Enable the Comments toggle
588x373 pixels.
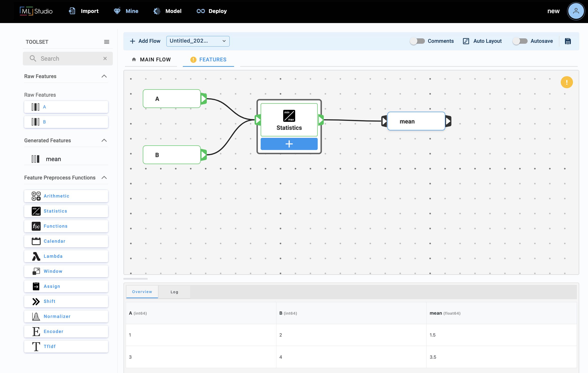coord(417,41)
